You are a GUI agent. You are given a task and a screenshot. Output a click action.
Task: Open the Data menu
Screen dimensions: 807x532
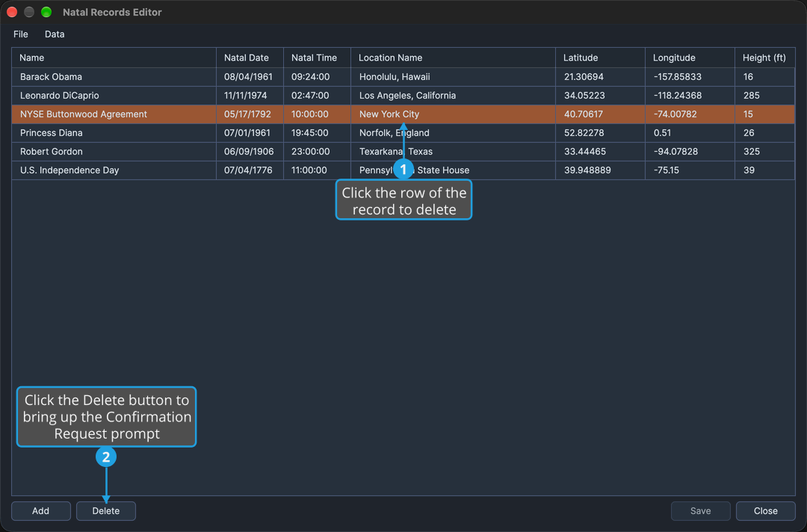(55, 34)
